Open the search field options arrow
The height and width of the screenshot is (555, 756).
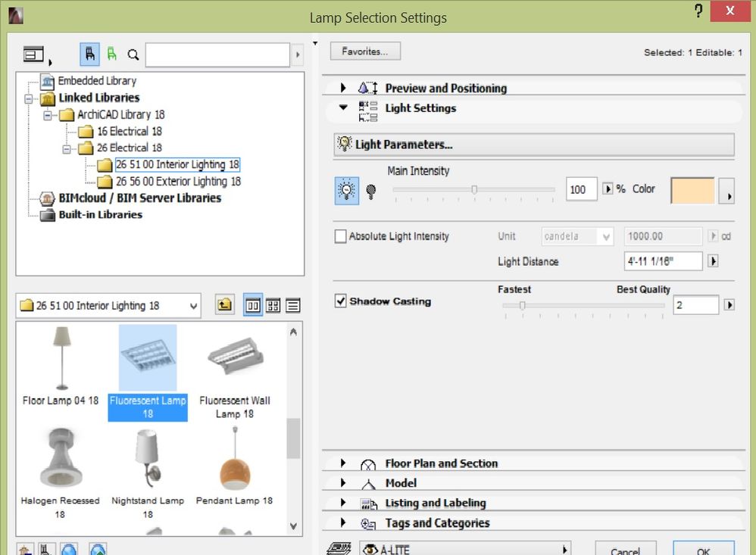[297, 55]
